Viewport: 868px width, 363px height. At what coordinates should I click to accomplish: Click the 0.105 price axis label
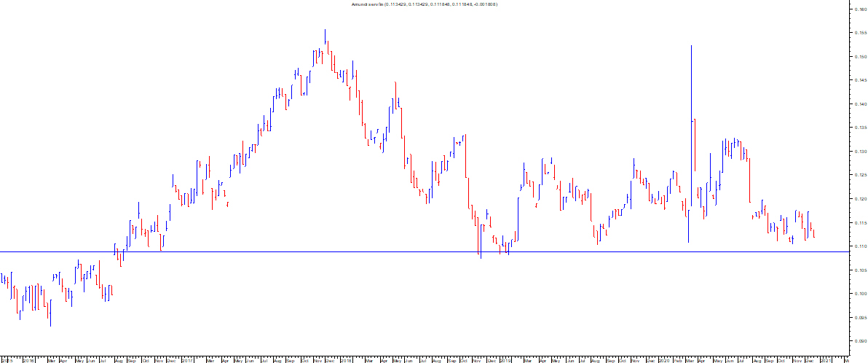click(x=859, y=270)
